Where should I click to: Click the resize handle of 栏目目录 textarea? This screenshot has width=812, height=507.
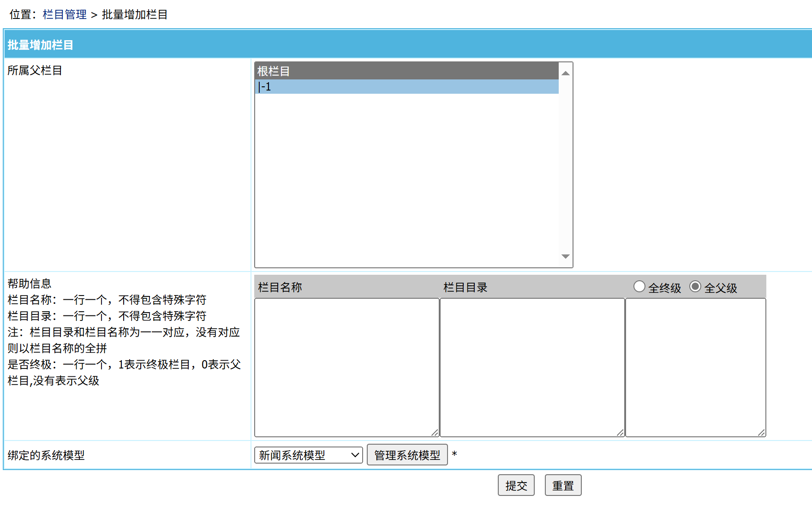point(620,433)
